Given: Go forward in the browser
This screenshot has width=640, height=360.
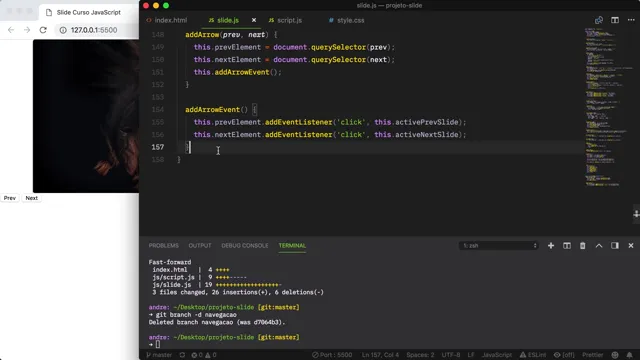Looking at the screenshot, I should tap(27, 30).
